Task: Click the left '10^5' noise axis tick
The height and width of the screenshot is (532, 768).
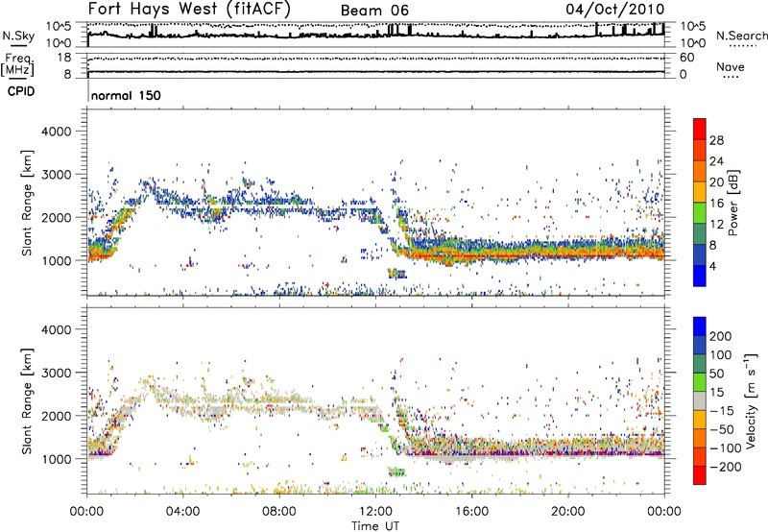Action: pyautogui.click(x=59, y=26)
